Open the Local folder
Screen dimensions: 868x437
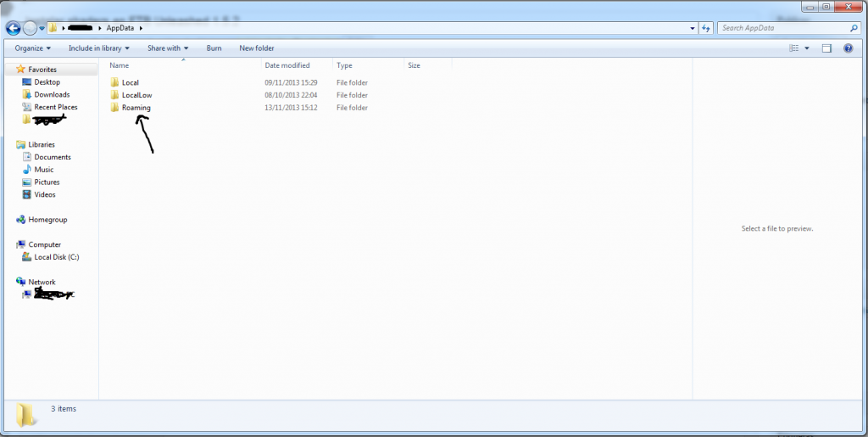click(130, 82)
